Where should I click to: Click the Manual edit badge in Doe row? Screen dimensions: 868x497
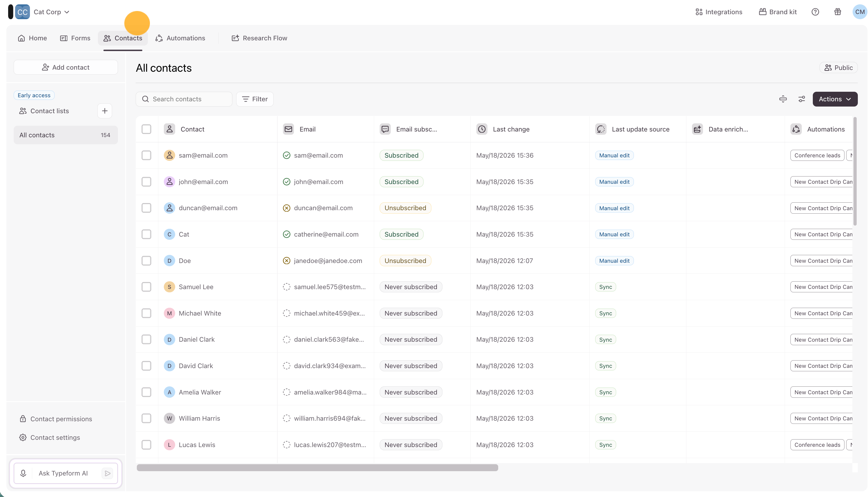tap(614, 261)
